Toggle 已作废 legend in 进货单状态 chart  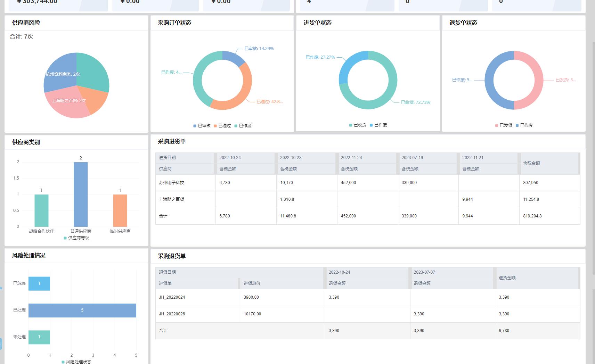[378, 125]
